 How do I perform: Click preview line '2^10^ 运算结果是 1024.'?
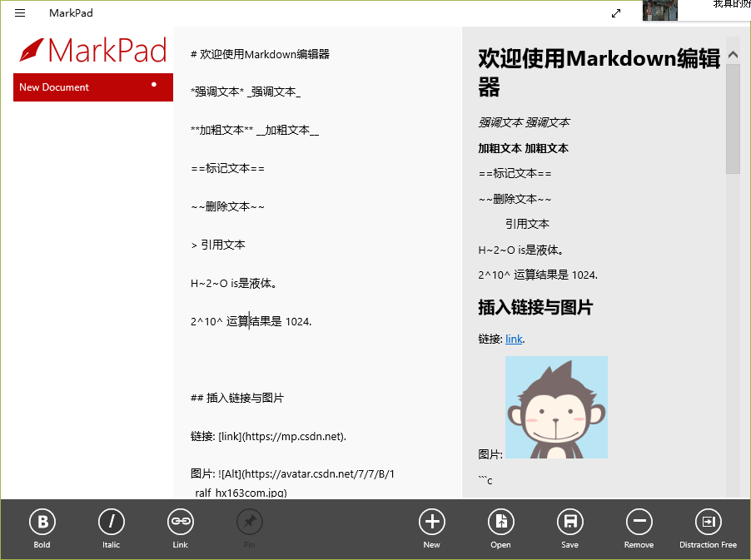538,275
